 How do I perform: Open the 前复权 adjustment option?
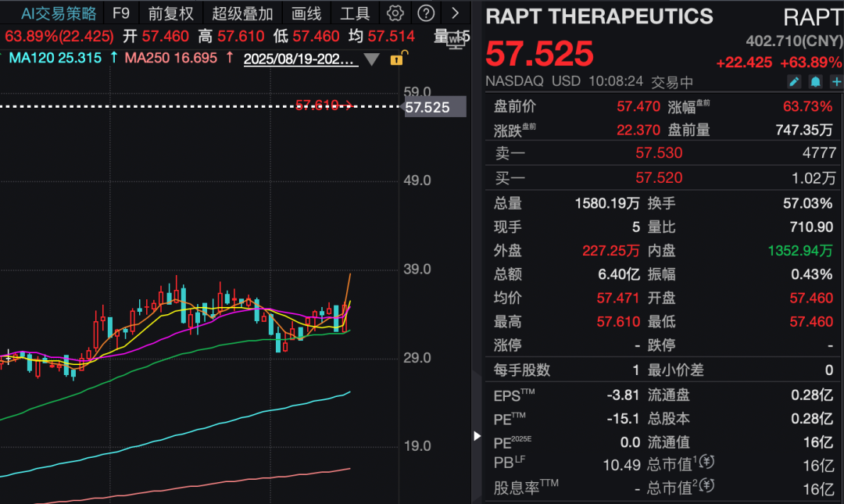(170, 13)
